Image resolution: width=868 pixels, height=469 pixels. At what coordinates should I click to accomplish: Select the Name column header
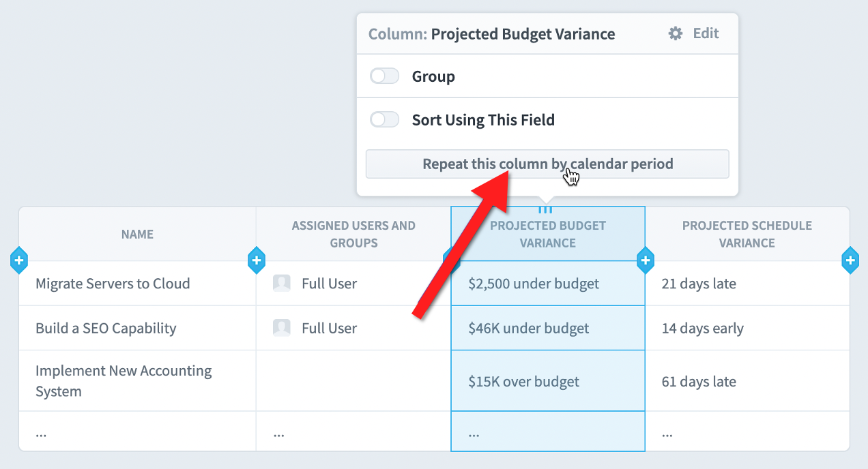pyautogui.click(x=137, y=234)
